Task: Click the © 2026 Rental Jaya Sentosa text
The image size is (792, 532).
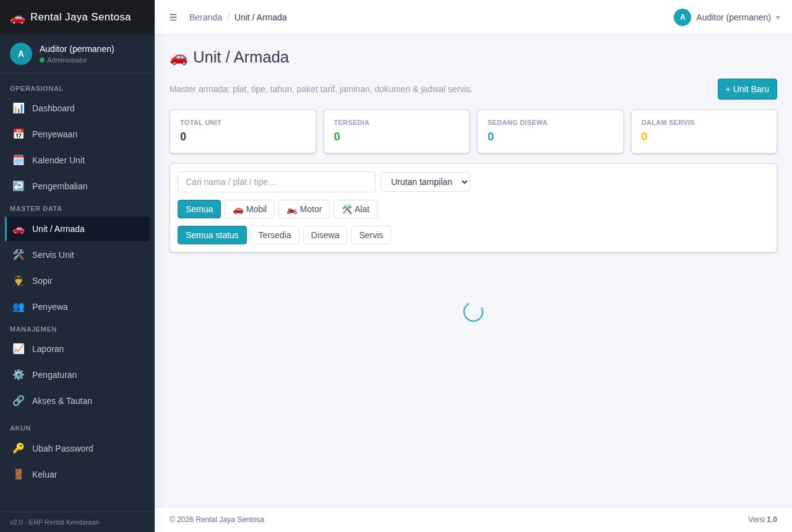Action: point(217,520)
